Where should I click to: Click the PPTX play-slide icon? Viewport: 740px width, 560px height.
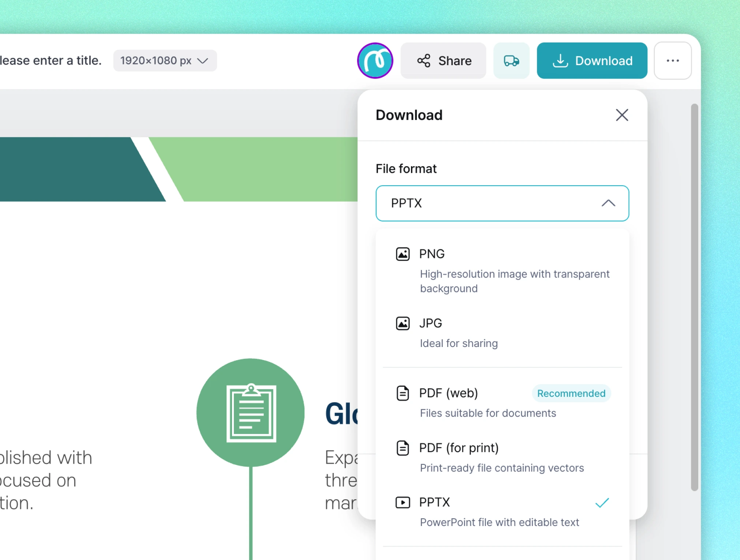tap(403, 502)
